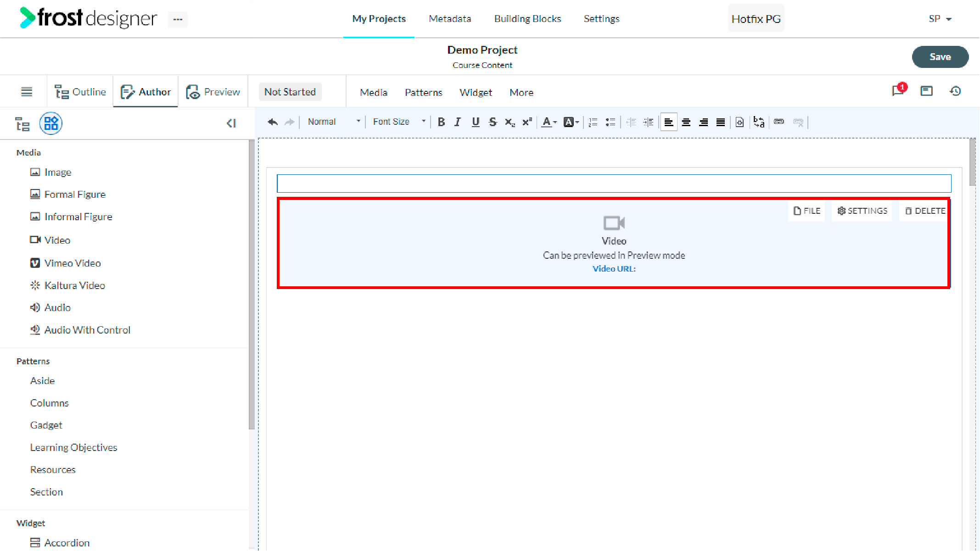Click the undo arrow in editor toolbar
The width and height of the screenshot is (980, 551).
pos(273,122)
